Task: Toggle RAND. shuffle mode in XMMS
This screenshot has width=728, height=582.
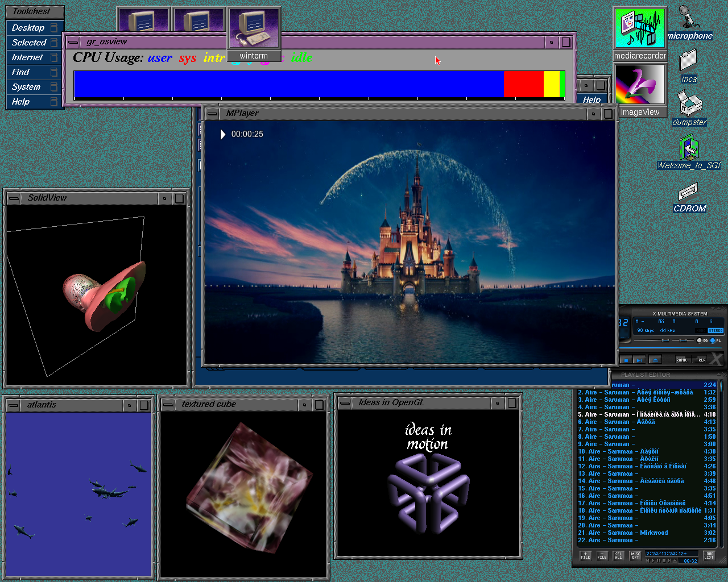Action: [x=683, y=360]
